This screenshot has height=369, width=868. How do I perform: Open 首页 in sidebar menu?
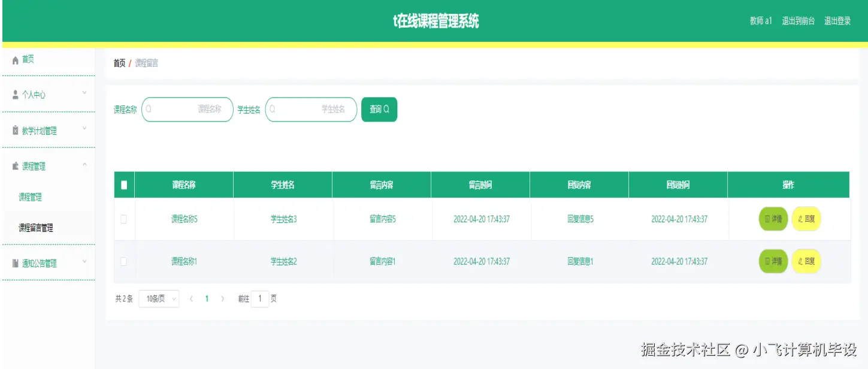tap(48, 59)
